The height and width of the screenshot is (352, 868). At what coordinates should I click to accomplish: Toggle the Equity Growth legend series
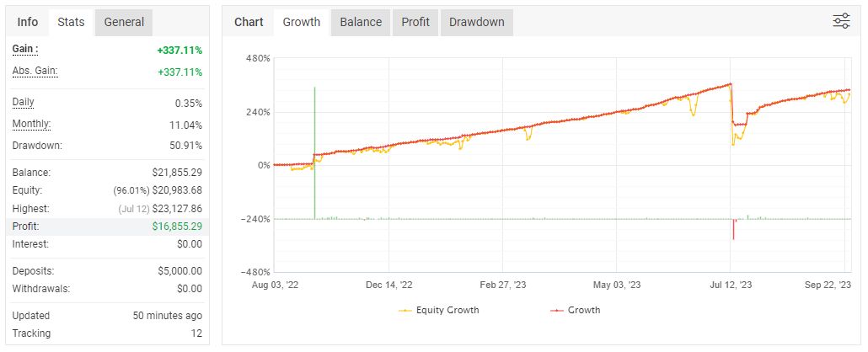[439, 310]
